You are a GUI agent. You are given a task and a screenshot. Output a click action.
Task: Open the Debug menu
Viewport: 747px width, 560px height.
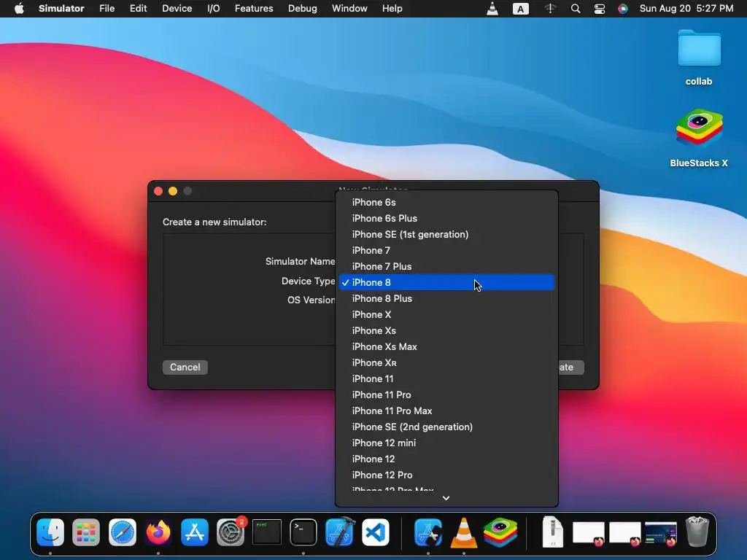click(303, 9)
